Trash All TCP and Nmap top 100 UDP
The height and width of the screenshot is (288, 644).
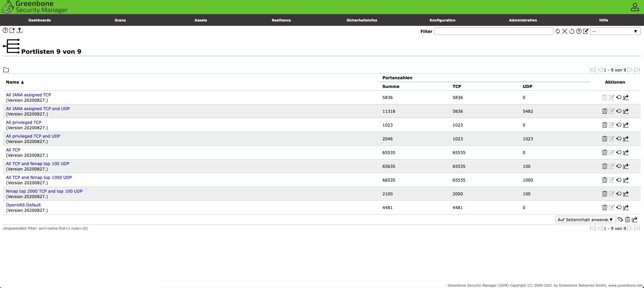tap(605, 166)
